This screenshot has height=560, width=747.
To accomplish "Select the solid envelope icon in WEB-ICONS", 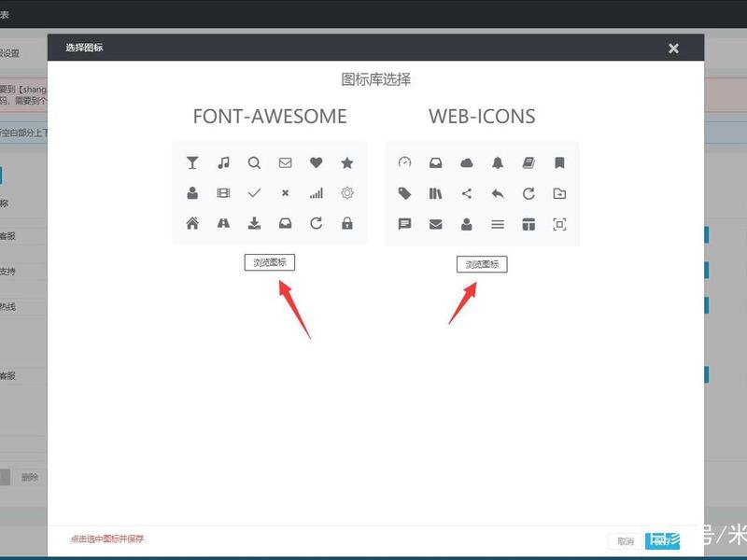I will click(435, 224).
